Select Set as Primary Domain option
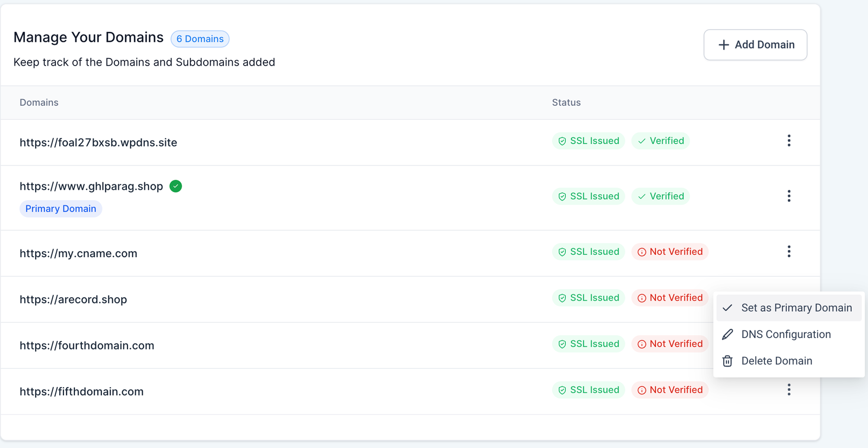This screenshot has height=448, width=868. tap(796, 308)
